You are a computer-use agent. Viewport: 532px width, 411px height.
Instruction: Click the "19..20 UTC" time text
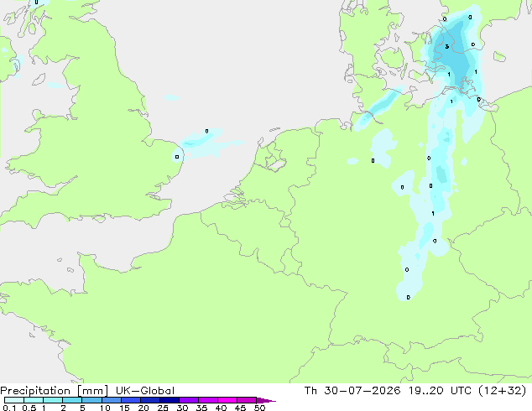[x=440, y=391]
